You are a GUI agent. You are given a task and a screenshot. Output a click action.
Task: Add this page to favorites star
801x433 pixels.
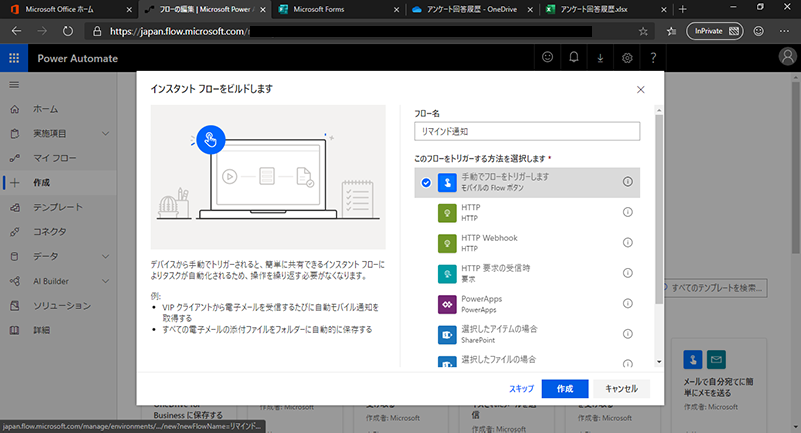pyautogui.click(x=643, y=31)
